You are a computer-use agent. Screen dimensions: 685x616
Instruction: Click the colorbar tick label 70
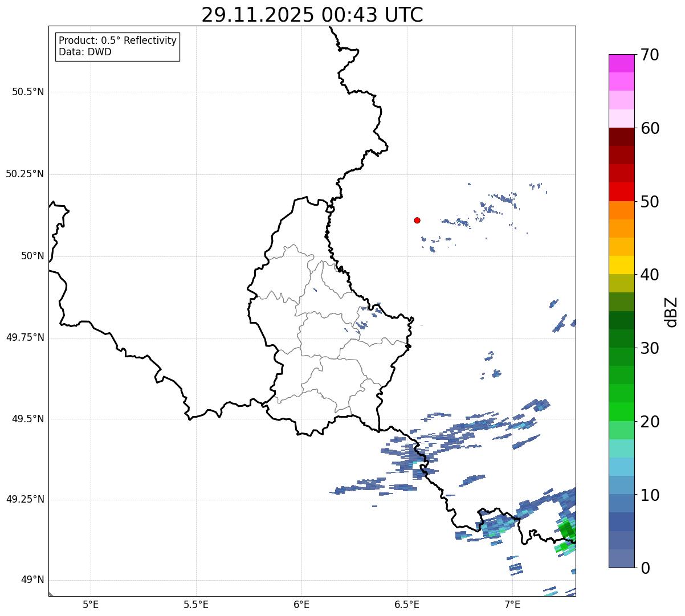click(x=649, y=55)
